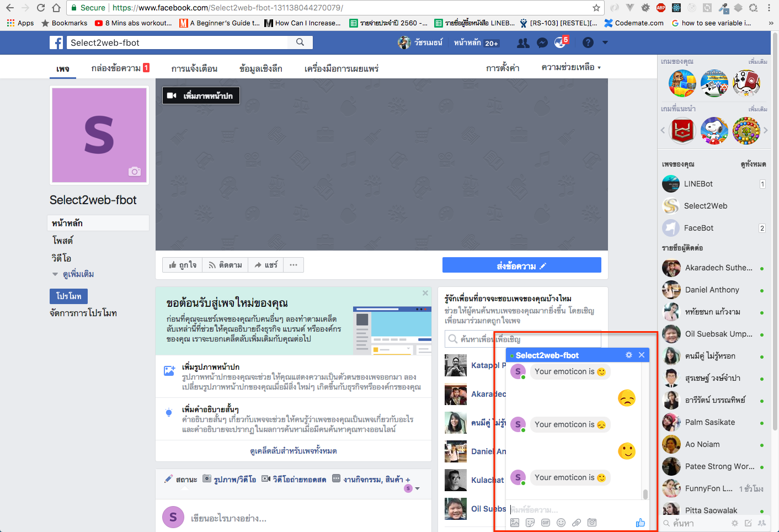Take a photo with the chat camera icon
The image size is (779, 532).
592,522
